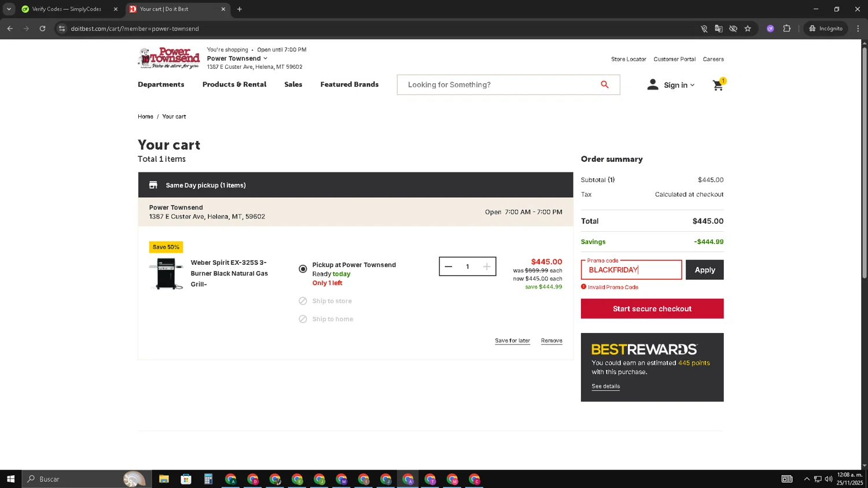Increase grill quantity with plus button

pyautogui.click(x=487, y=267)
